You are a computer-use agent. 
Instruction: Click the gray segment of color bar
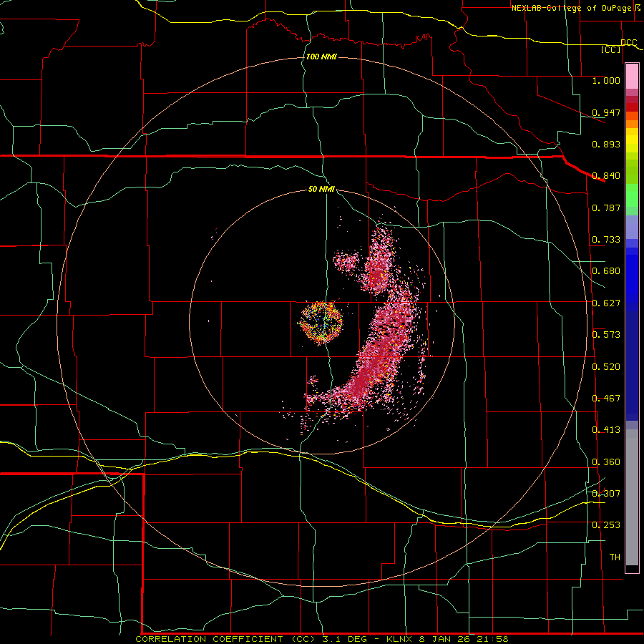tap(632, 497)
